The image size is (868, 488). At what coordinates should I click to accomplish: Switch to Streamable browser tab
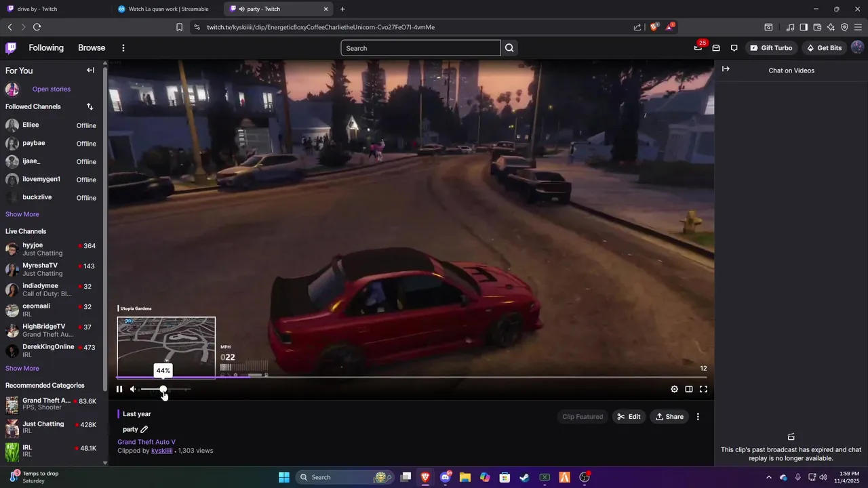[166, 9]
